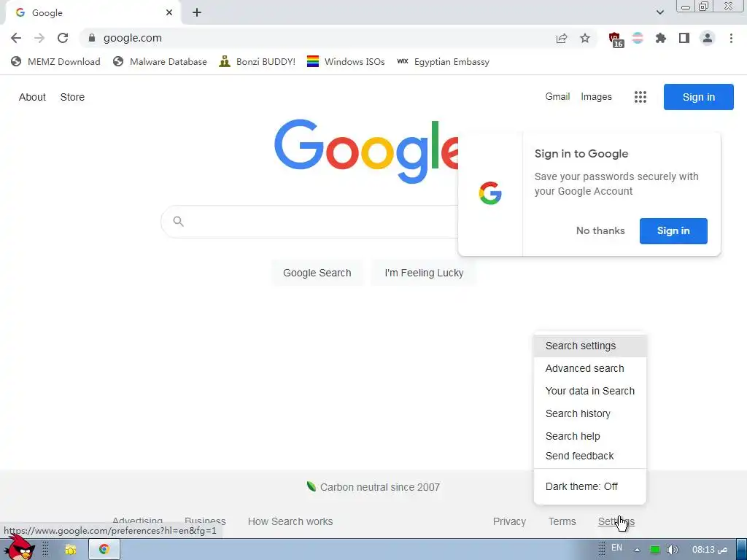Viewport: 747px width, 560px height.
Task: Switch the EN input language indicator
Action: pyautogui.click(x=616, y=548)
